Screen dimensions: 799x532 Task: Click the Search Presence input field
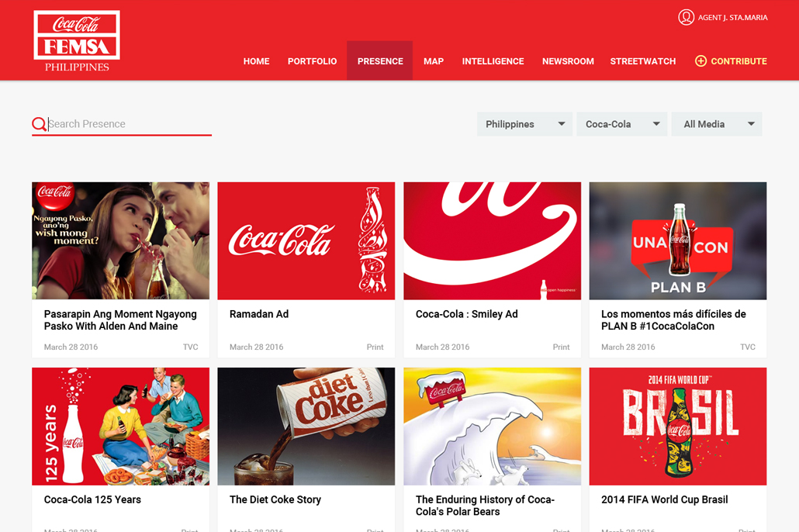[128, 124]
